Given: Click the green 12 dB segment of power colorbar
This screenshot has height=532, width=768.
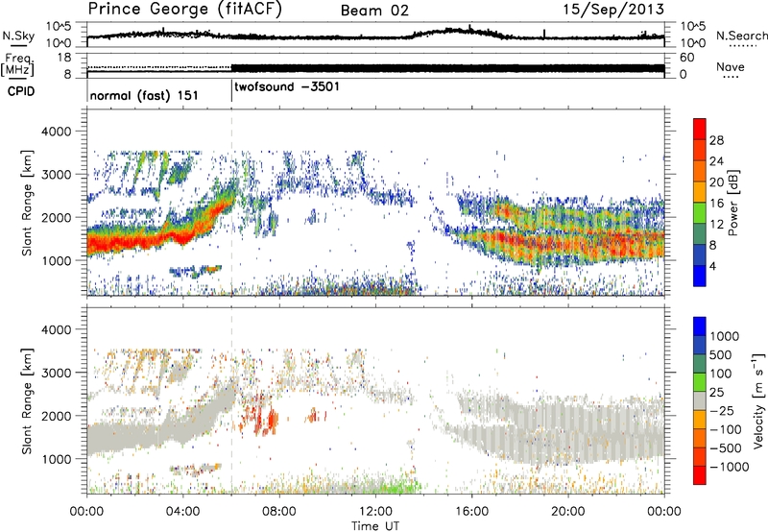Looking at the screenshot, I should pos(700,212).
